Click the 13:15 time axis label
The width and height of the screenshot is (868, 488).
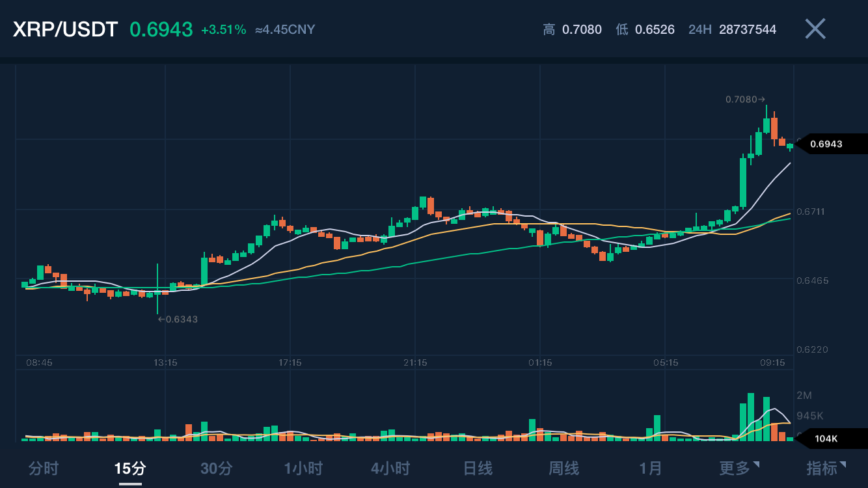pos(165,362)
